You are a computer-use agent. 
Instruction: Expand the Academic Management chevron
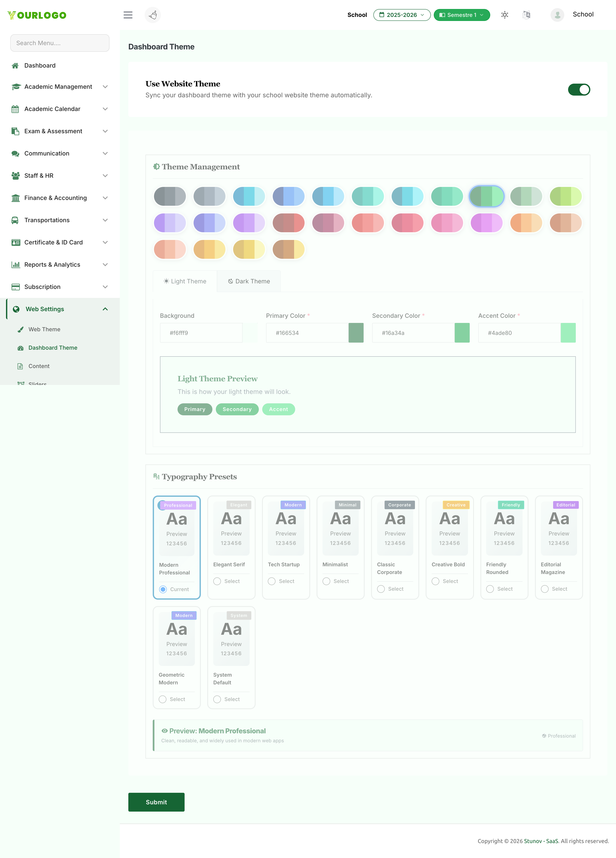pyautogui.click(x=105, y=87)
